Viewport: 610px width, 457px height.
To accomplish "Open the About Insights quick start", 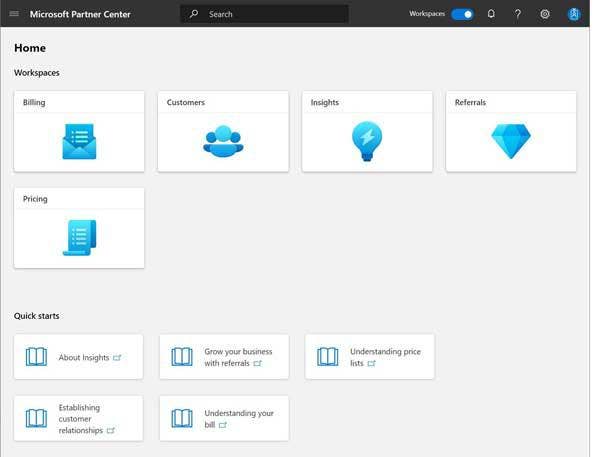I will [x=84, y=357].
